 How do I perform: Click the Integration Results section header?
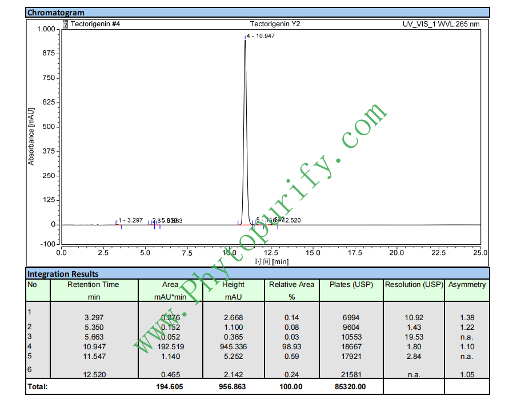click(63, 274)
